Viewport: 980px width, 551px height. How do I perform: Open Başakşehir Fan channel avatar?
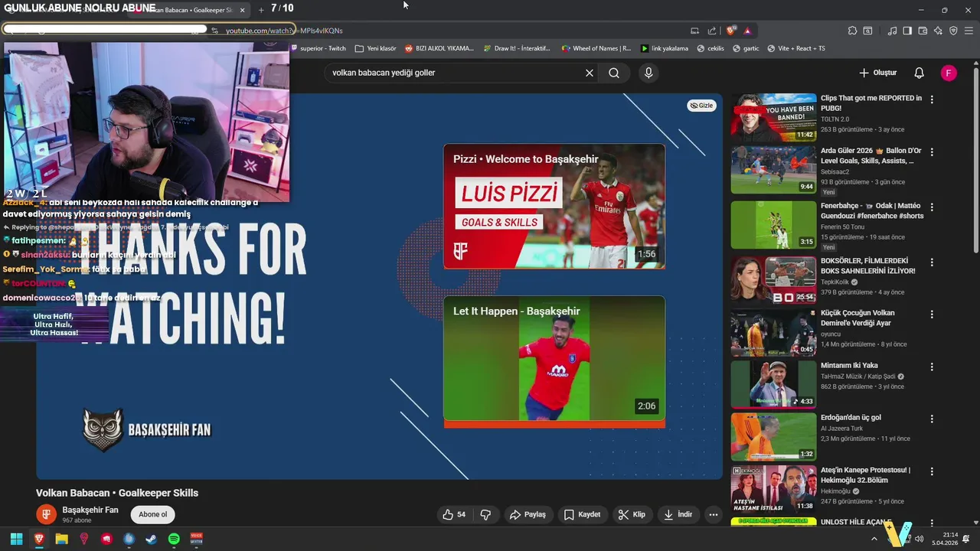click(47, 514)
